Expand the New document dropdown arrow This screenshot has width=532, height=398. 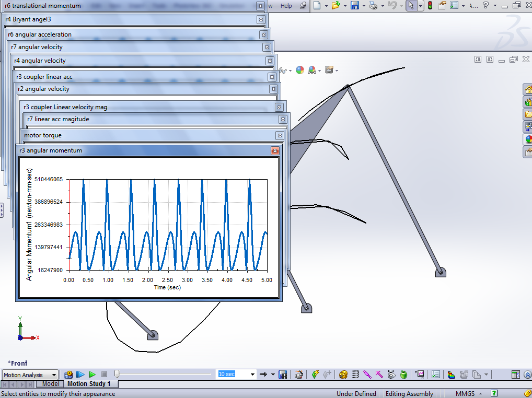tap(326, 5)
